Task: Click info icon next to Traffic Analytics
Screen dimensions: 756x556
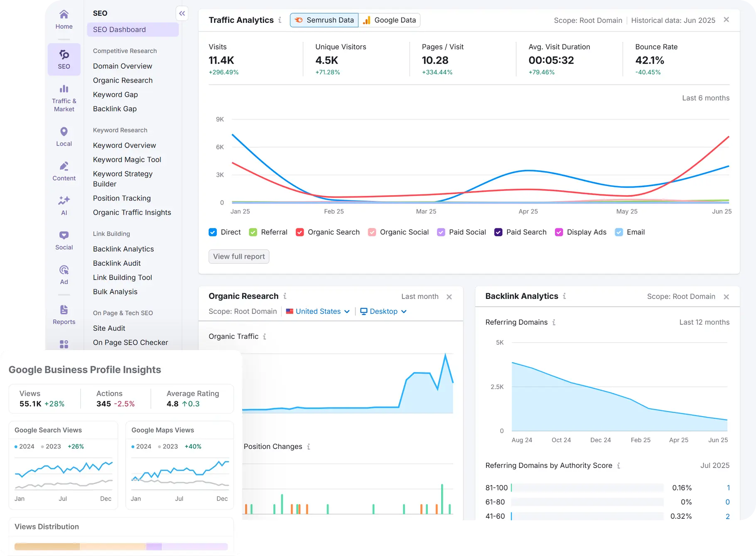Action: tap(280, 20)
